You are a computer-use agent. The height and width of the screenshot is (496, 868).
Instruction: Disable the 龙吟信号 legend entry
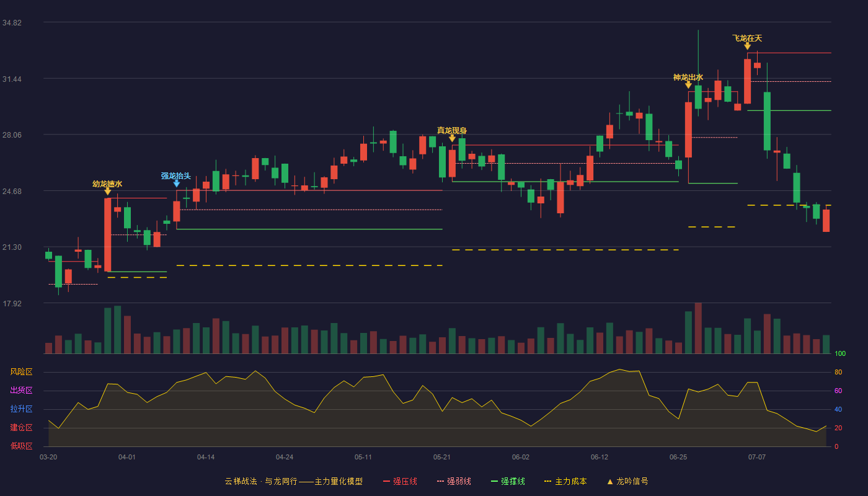pyautogui.click(x=627, y=481)
